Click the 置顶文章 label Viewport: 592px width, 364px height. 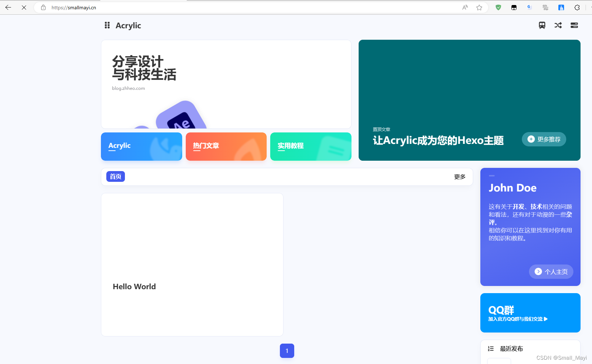(x=382, y=130)
